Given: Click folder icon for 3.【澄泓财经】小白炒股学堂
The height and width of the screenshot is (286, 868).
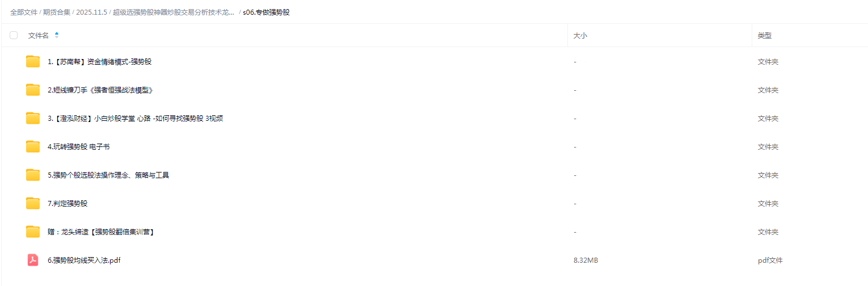Looking at the screenshot, I should coord(33,118).
